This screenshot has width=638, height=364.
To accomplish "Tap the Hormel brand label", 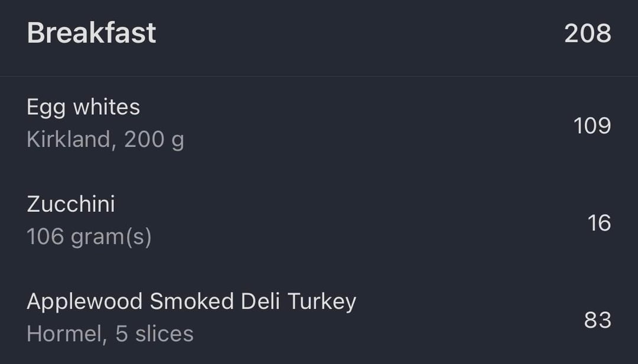I will pyautogui.click(x=64, y=335).
